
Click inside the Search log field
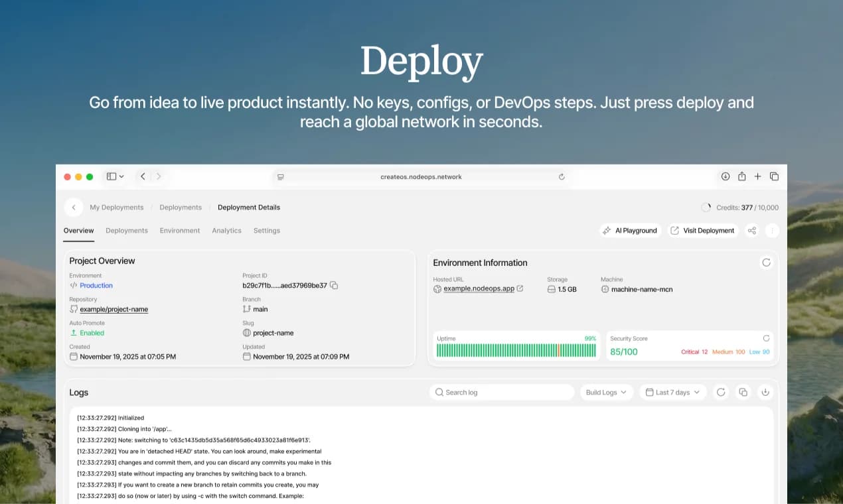[501, 392]
